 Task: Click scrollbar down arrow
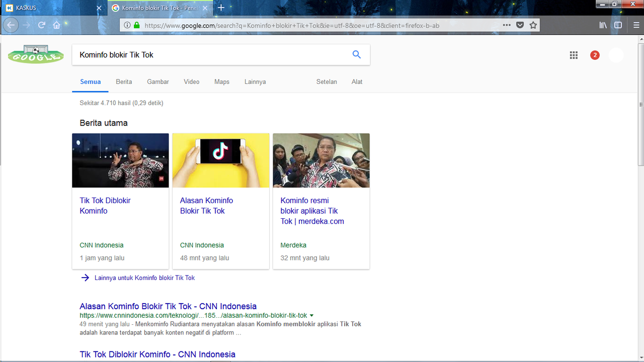[x=640, y=357]
